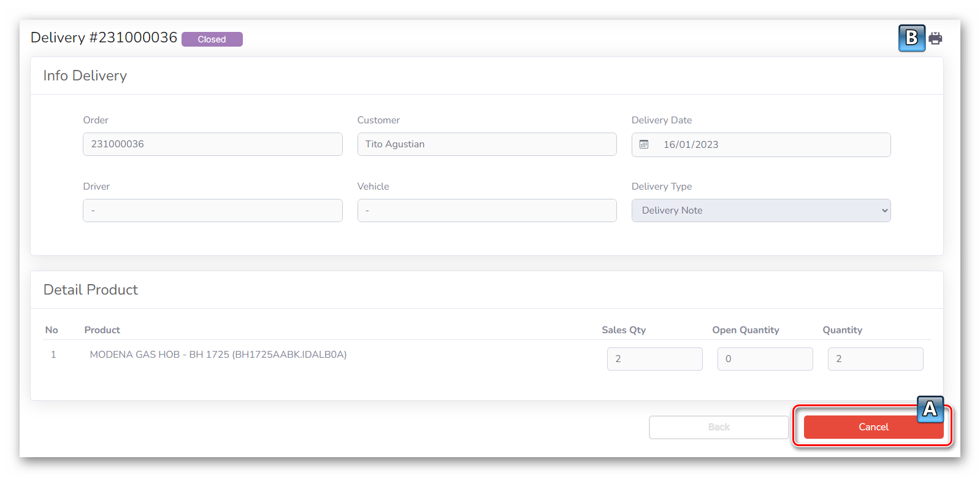Click the Detail Product section header
Viewport: 980px width, 494px height.
[91, 290]
